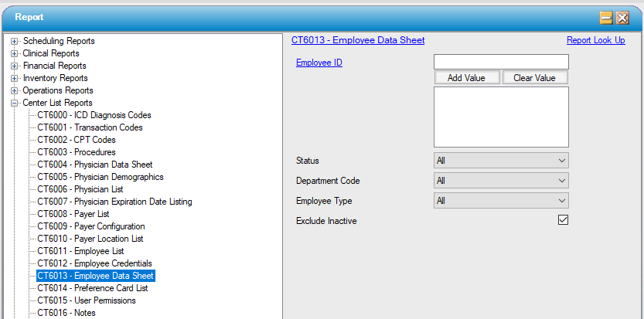
Task: Open the Report Look Up link
Action: [595, 40]
